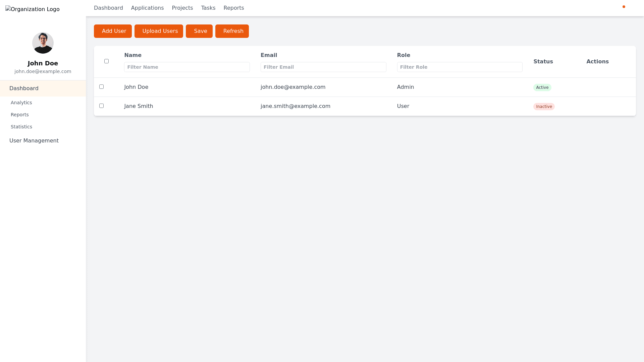Click the orange notification dot indicator
644x362 pixels.
624,7
